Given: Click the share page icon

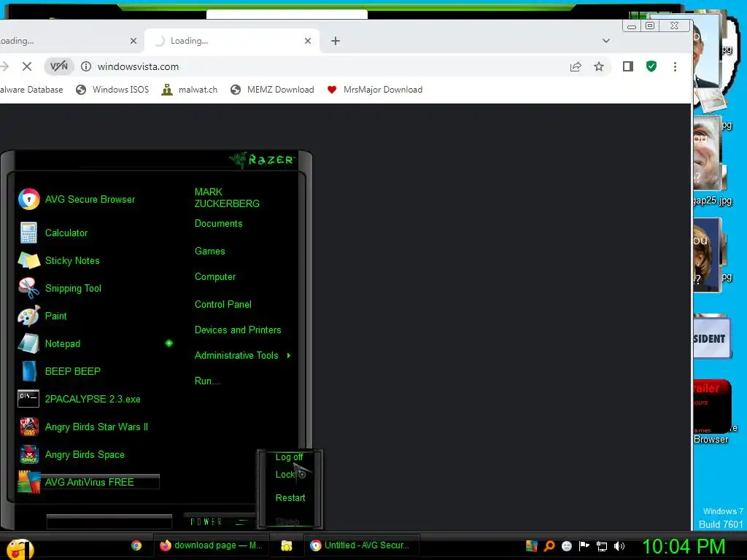Looking at the screenshot, I should [x=576, y=66].
